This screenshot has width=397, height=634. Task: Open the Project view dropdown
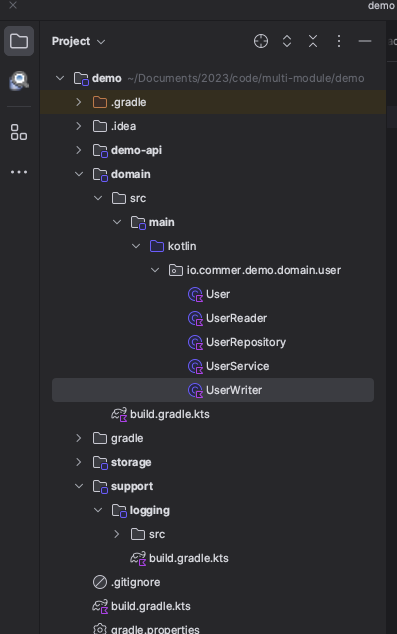point(78,41)
